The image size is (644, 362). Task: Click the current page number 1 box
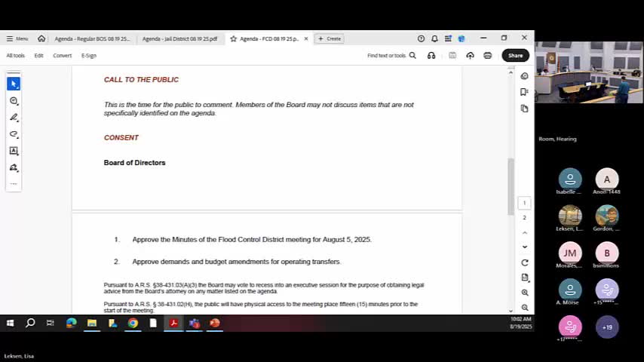pos(525,203)
